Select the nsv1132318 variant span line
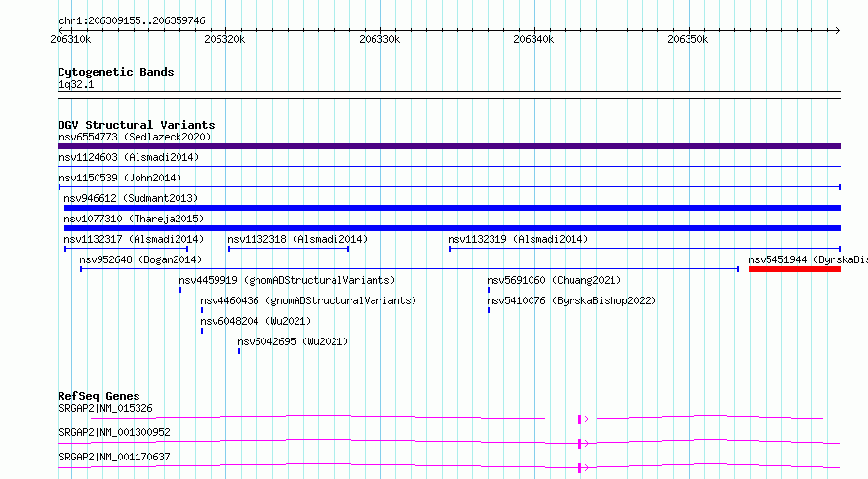 (x=289, y=249)
